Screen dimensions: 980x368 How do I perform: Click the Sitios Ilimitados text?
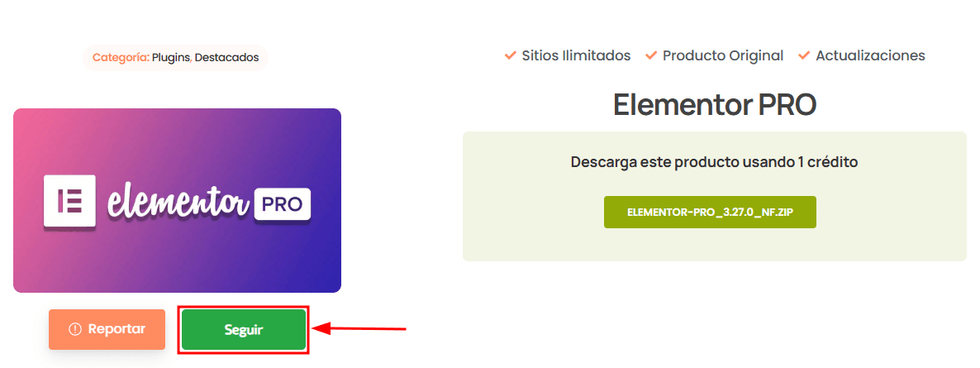(x=576, y=55)
